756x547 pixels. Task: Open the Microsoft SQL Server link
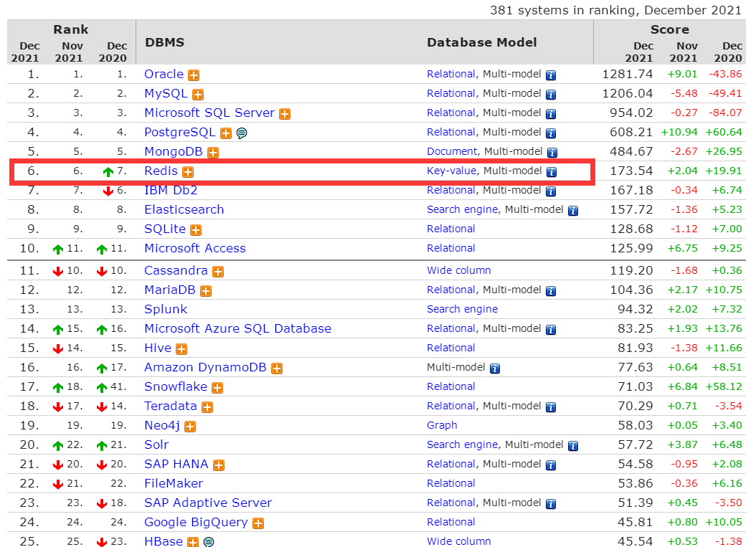[x=209, y=113]
